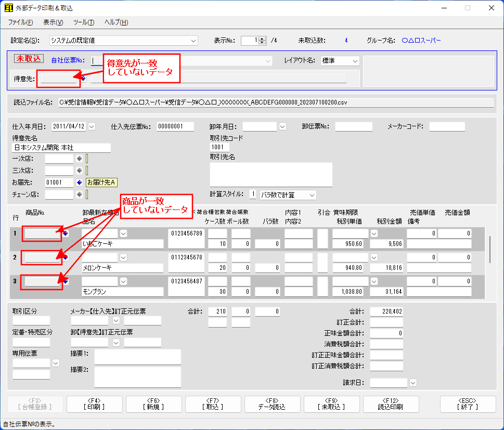Open the ヘルプ menu
The height and width of the screenshot is (430, 504).
point(117,22)
